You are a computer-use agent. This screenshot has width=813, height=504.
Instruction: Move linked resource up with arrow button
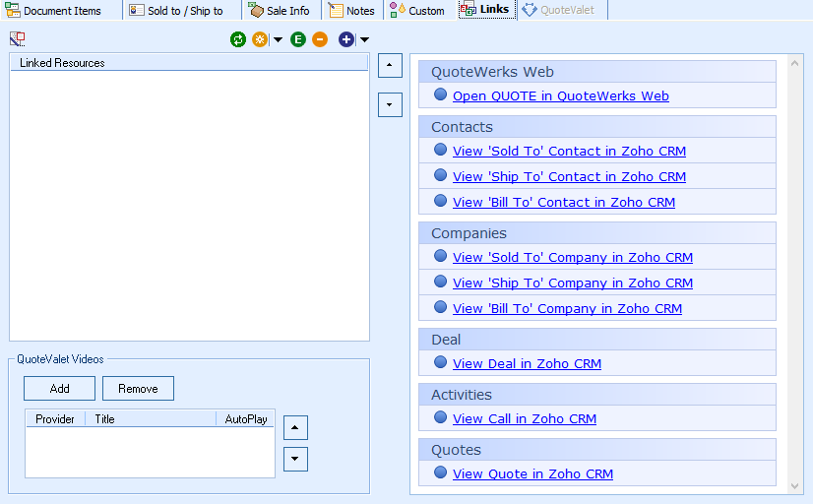click(390, 65)
